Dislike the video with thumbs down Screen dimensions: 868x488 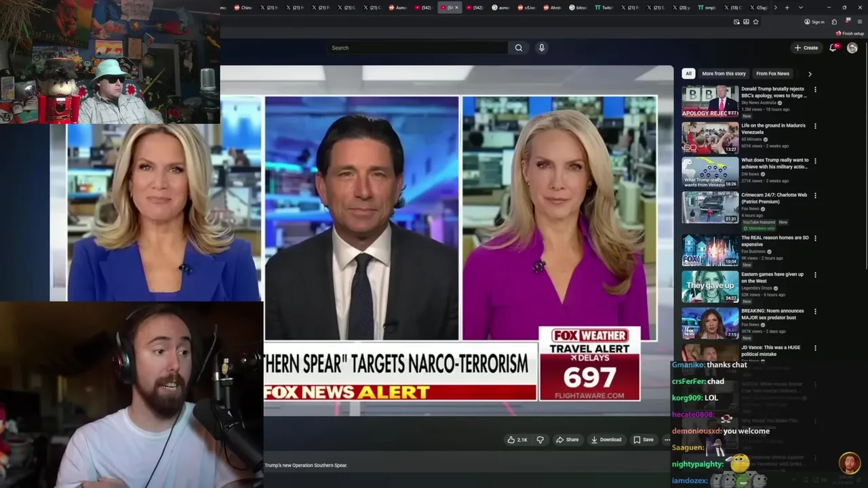pos(540,439)
